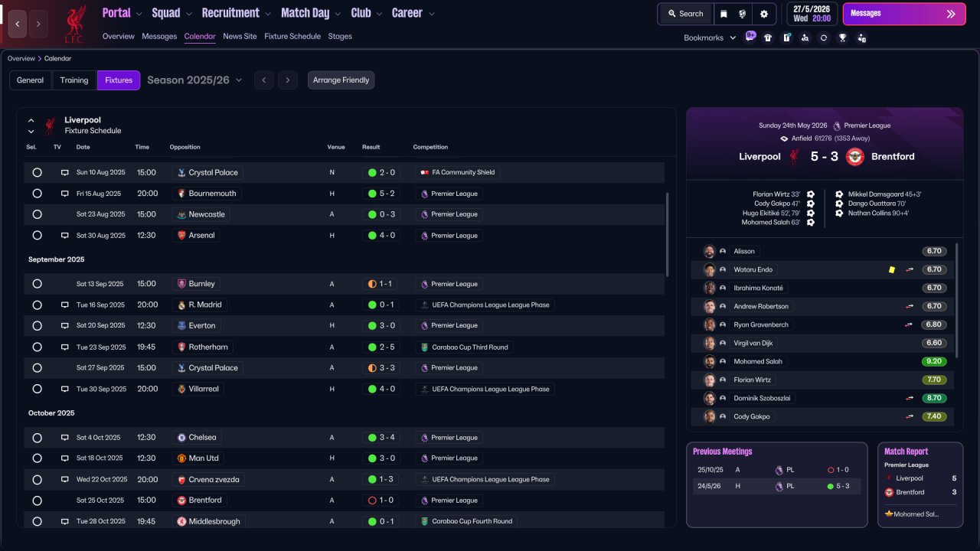The width and height of the screenshot is (980, 551).
Task: Open the Squad dropdown menu
Action: pyautogui.click(x=172, y=13)
